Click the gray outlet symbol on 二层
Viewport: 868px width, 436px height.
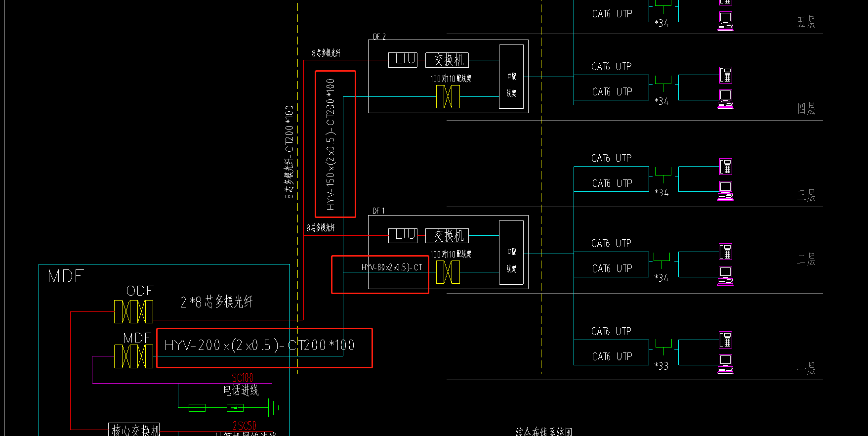[x=662, y=260]
